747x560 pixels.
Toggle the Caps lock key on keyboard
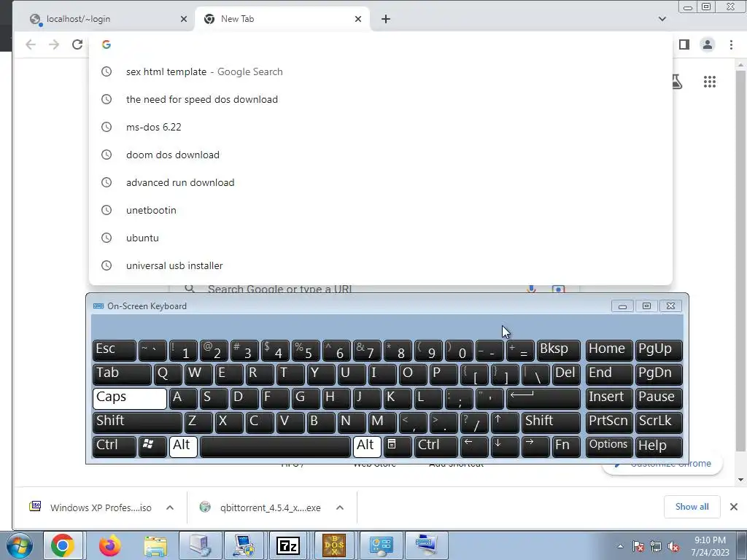pos(130,398)
